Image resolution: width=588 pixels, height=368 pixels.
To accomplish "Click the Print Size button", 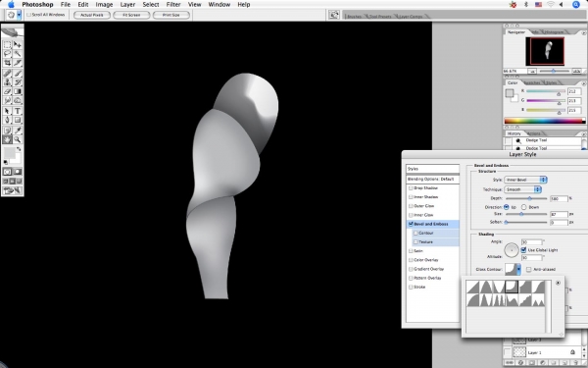I will point(171,15).
